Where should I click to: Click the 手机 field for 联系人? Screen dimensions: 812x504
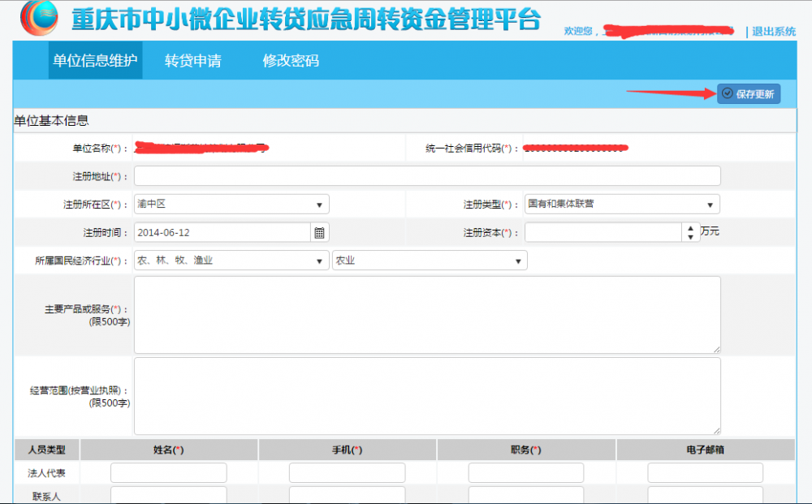(x=347, y=494)
